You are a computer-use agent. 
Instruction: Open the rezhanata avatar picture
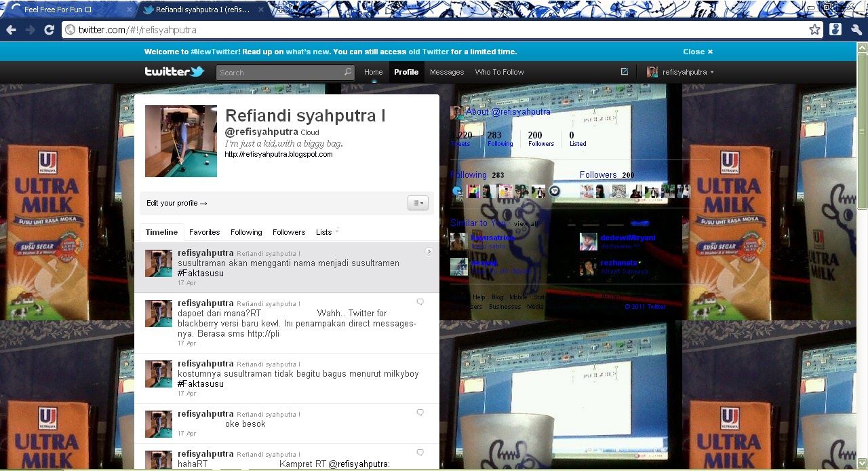[x=589, y=267]
